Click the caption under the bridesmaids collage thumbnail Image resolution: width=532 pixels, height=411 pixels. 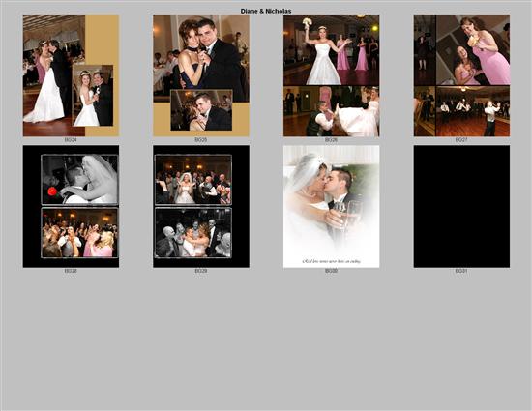point(461,139)
